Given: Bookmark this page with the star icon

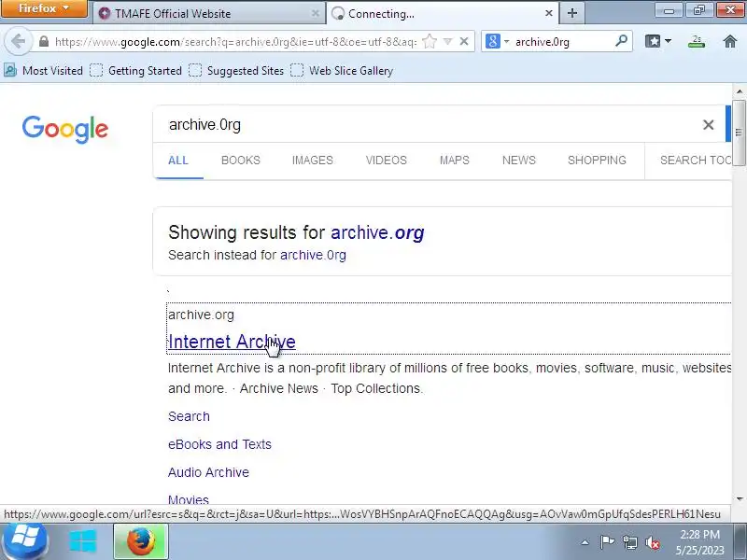Looking at the screenshot, I should tap(430, 41).
